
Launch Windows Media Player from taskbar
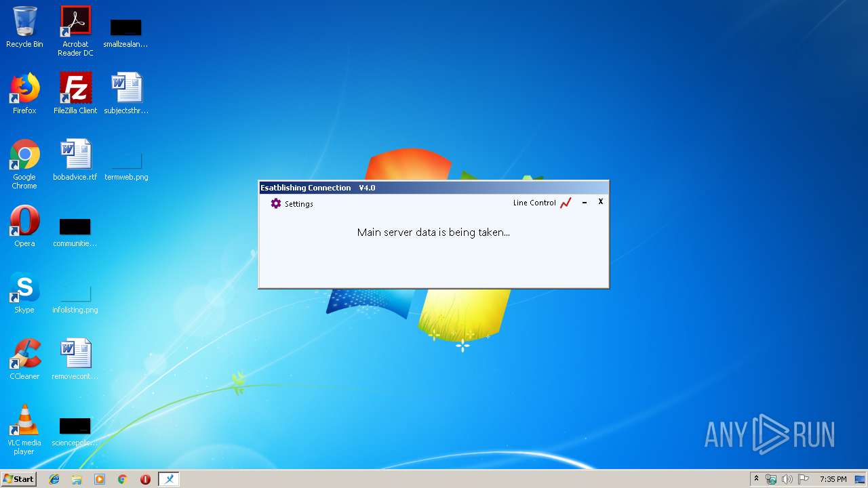tap(100, 479)
